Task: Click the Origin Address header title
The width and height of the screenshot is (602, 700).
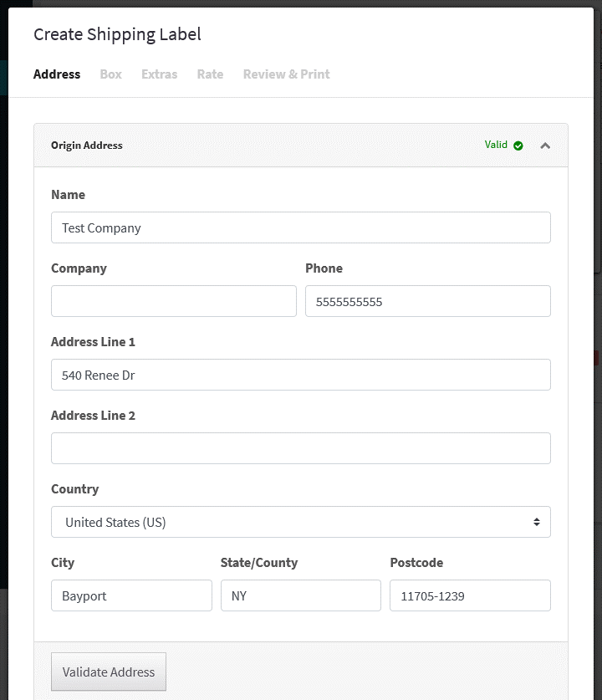Action: (87, 146)
